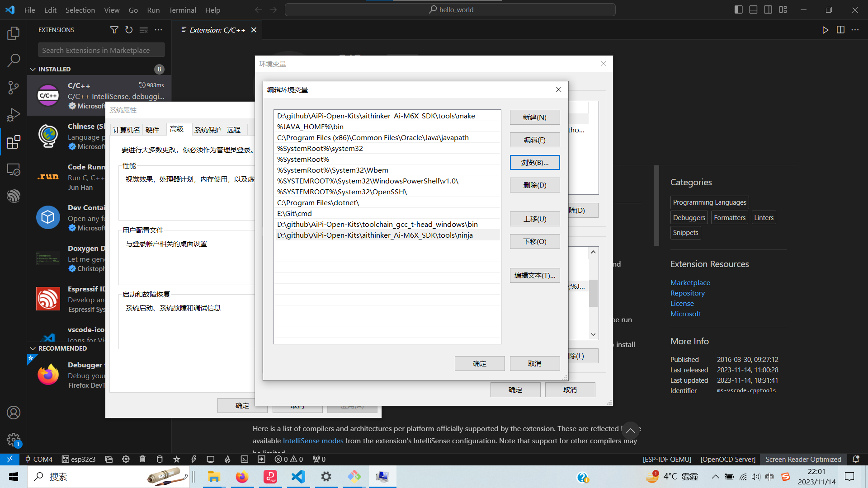868x488 pixels.
Task: Split the editor to the right
Action: [x=840, y=30]
